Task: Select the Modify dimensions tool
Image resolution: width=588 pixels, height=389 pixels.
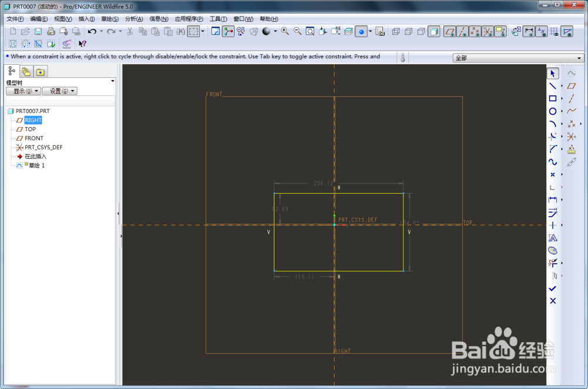Action: tap(552, 212)
